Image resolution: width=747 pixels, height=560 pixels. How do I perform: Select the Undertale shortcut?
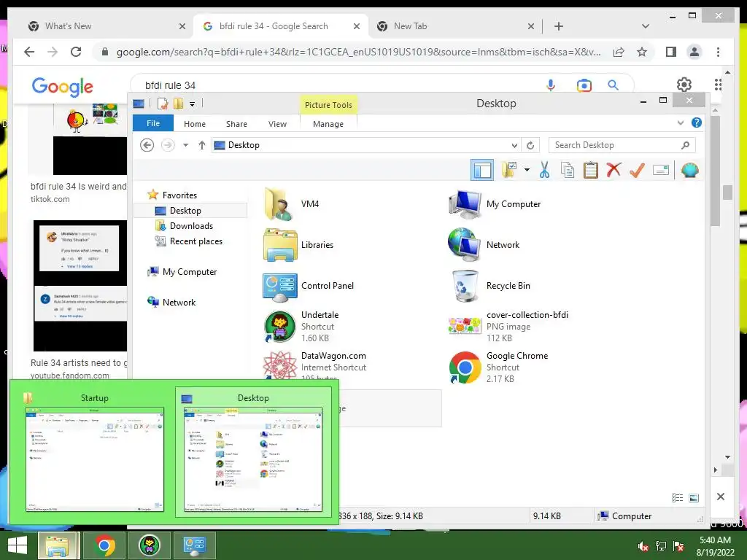301,327
